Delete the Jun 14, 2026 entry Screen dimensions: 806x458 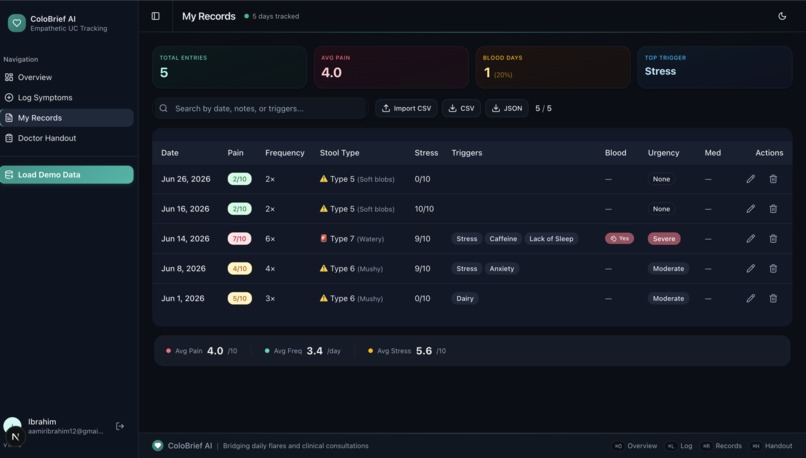tap(773, 239)
